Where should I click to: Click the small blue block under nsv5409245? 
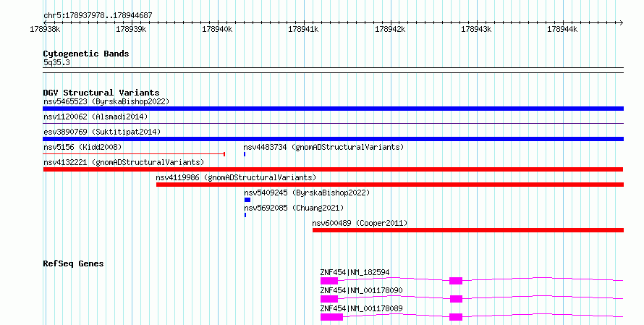click(x=247, y=200)
